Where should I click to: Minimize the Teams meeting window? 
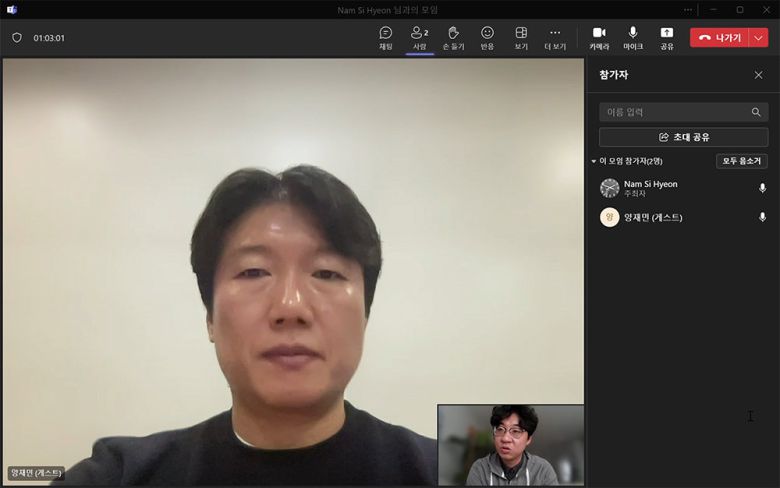tap(713, 9)
